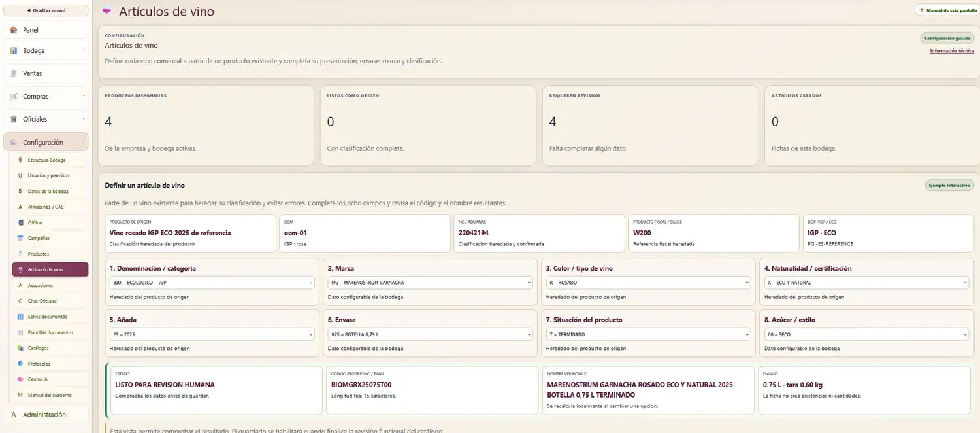The height and width of the screenshot is (433, 980).
Task: Click the Oficiales building icon
Action: [14, 119]
